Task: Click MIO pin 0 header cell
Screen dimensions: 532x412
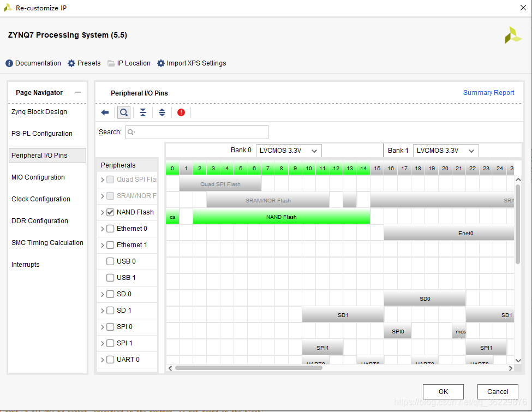Action: [x=172, y=168]
